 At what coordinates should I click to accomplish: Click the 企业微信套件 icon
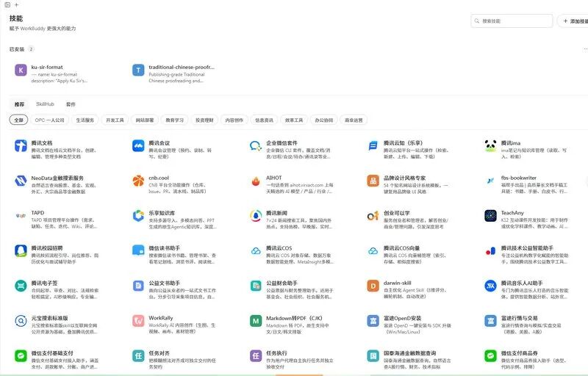256,145
